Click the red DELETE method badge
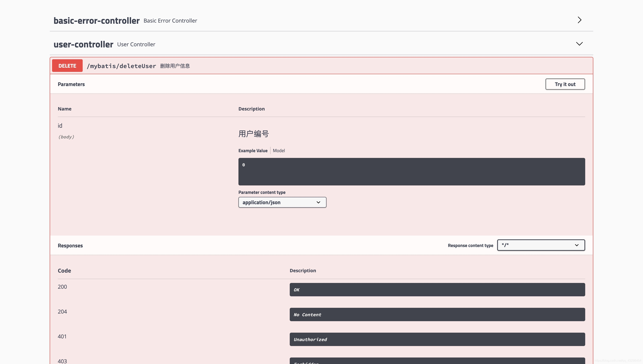The width and height of the screenshot is (643, 364). 67,66
